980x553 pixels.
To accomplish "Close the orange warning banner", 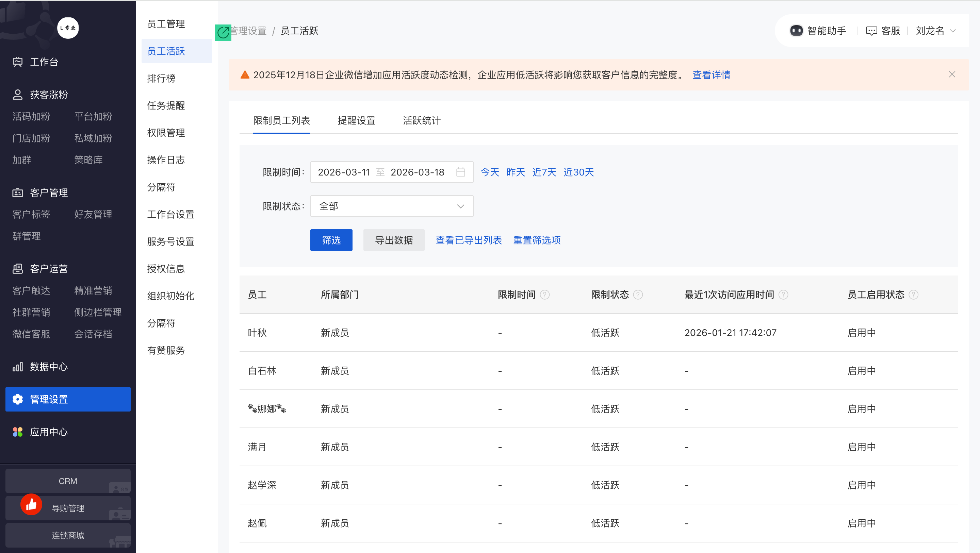I will pyautogui.click(x=952, y=74).
